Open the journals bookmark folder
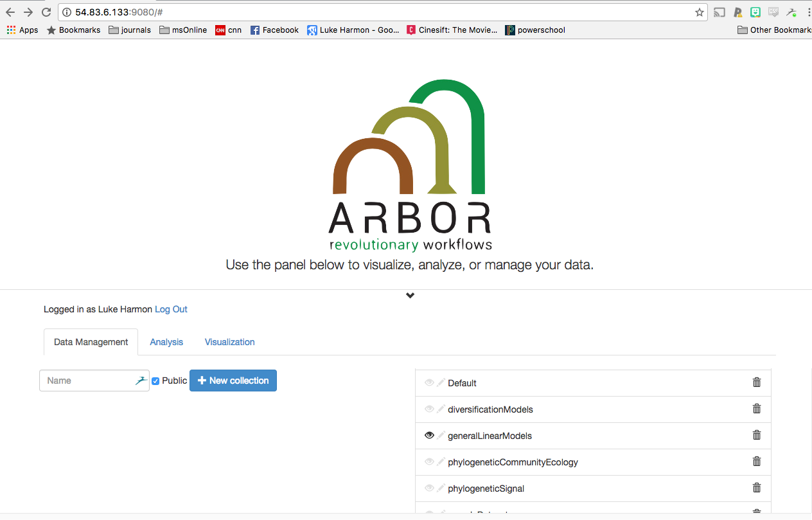Image resolution: width=812 pixels, height=520 pixels. click(x=130, y=30)
